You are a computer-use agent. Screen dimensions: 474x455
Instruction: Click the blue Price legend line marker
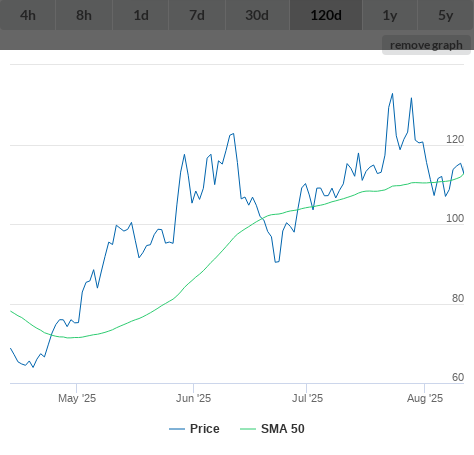[x=177, y=429]
